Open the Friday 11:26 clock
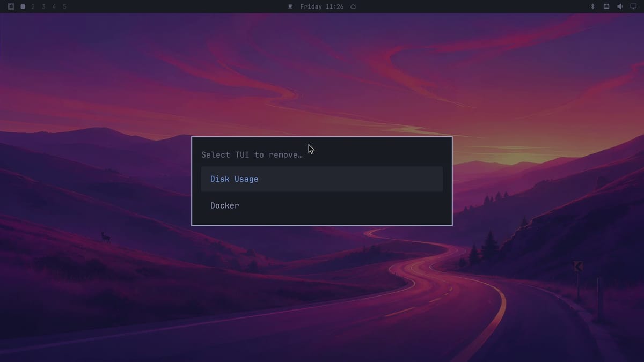This screenshot has width=644, height=362. (322, 6)
